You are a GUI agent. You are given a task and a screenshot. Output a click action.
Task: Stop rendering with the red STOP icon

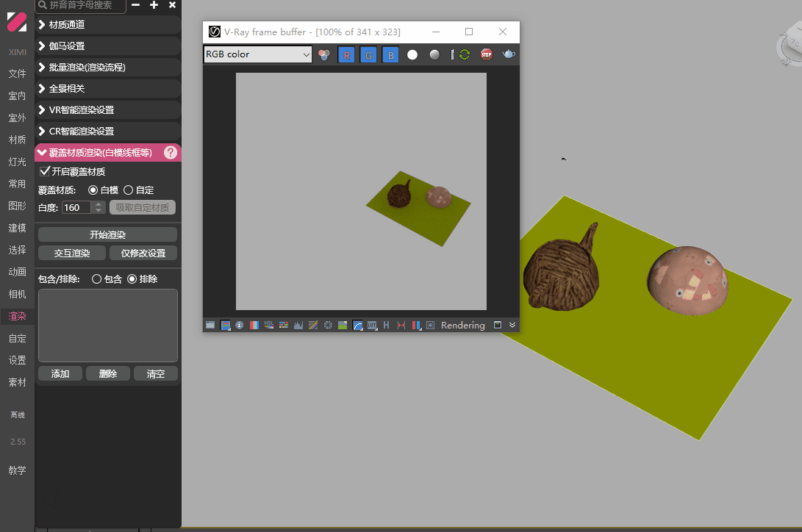(x=487, y=54)
